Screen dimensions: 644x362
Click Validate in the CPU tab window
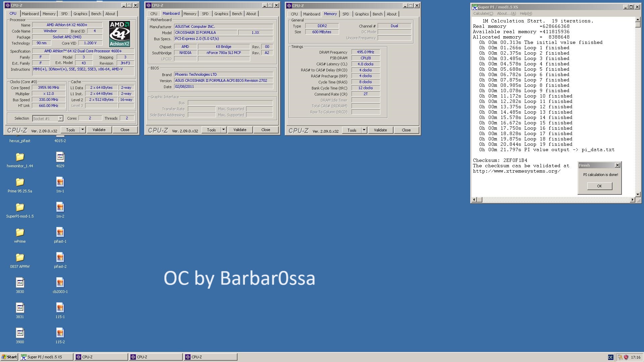(x=99, y=130)
